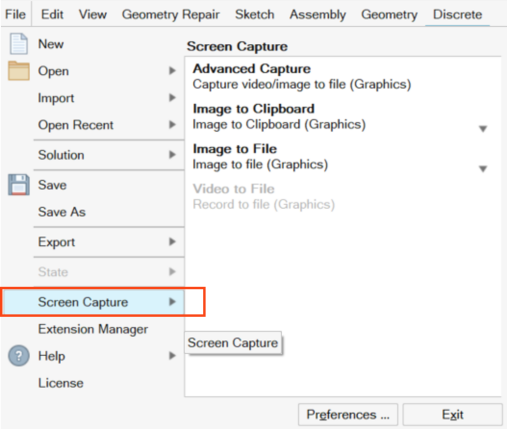
Task: Open the Assembly tab
Action: tap(318, 15)
